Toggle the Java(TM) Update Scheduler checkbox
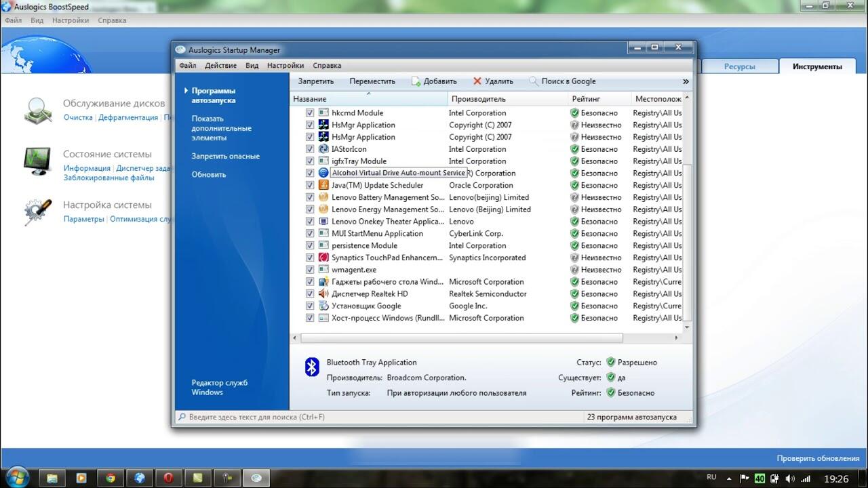868x488 pixels. point(310,186)
